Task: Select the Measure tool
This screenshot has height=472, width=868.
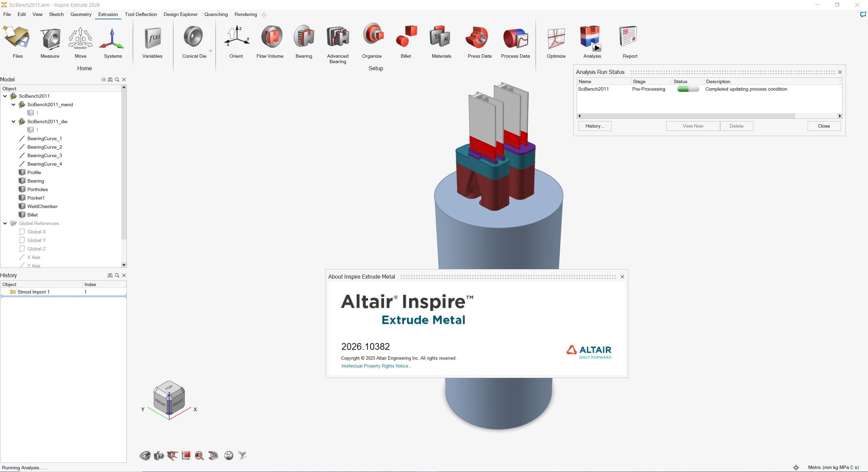Action: pyautogui.click(x=50, y=41)
